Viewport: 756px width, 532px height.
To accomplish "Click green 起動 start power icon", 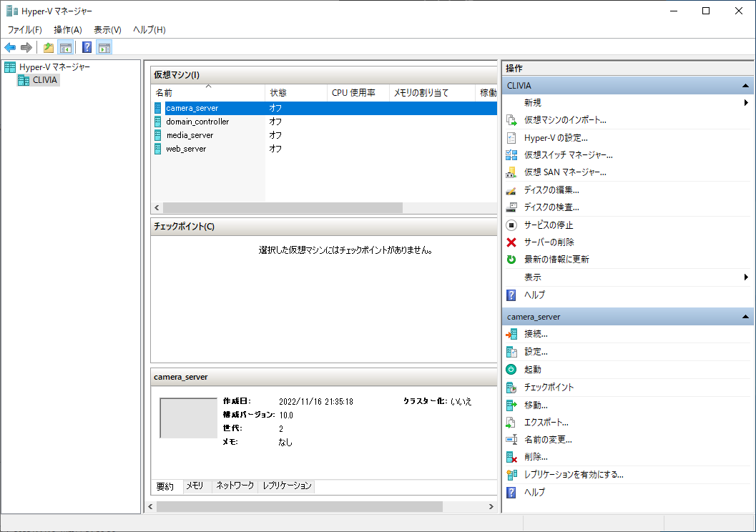I will 511,369.
